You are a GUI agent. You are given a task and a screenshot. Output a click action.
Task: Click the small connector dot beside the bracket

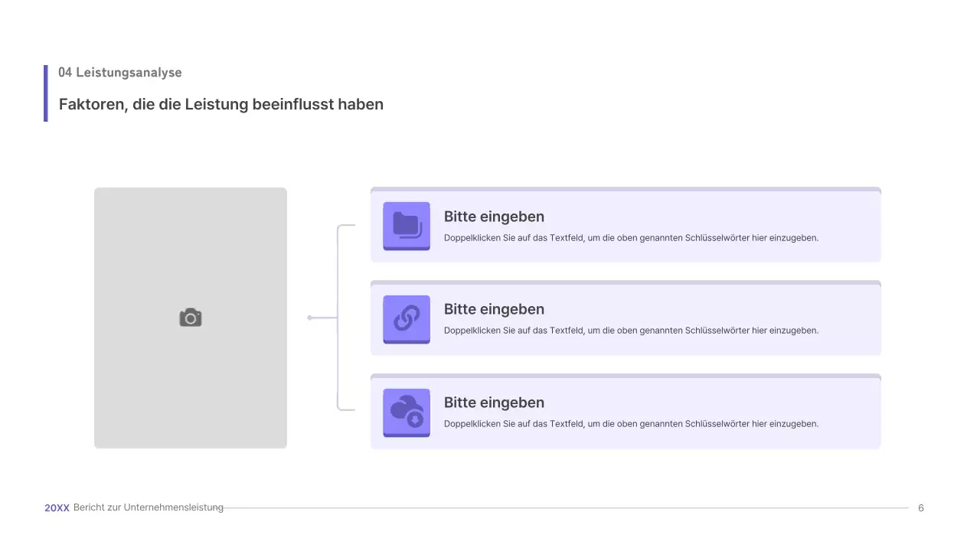click(310, 318)
